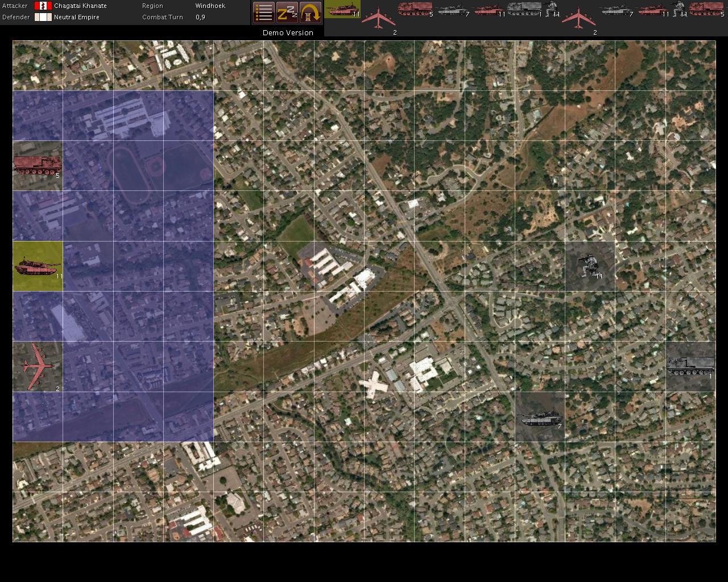
Task: Target the gray infantry soldier on map
Action: coord(590,266)
